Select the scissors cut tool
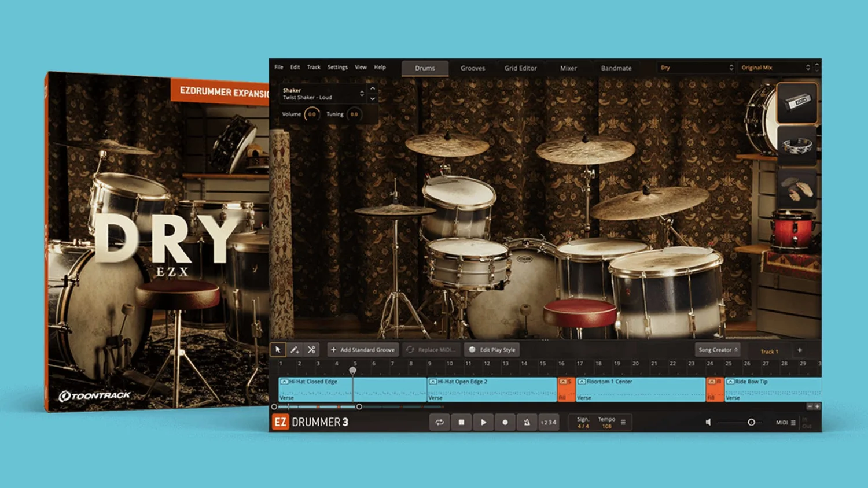This screenshot has width=868, height=488. 311,350
